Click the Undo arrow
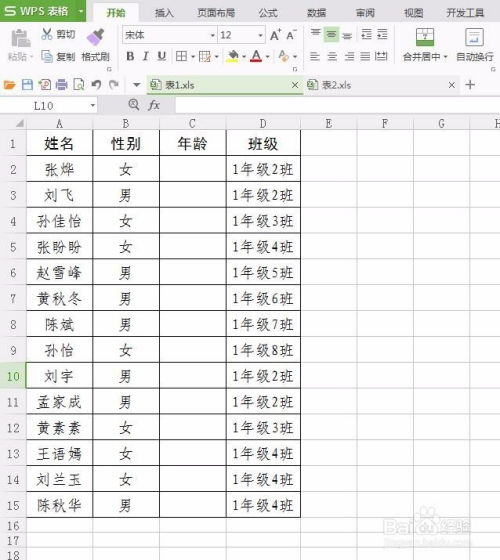Viewport: 500px width, 560px height. click(x=96, y=85)
